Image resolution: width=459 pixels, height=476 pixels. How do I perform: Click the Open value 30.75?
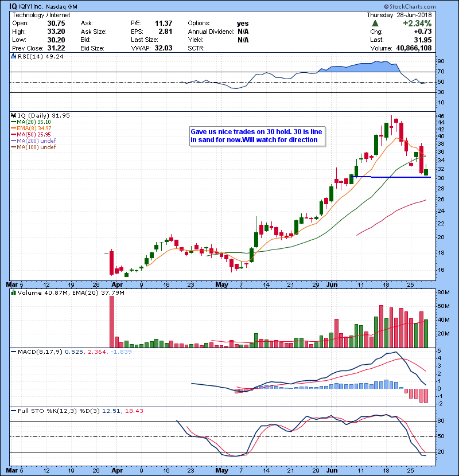pos(56,24)
